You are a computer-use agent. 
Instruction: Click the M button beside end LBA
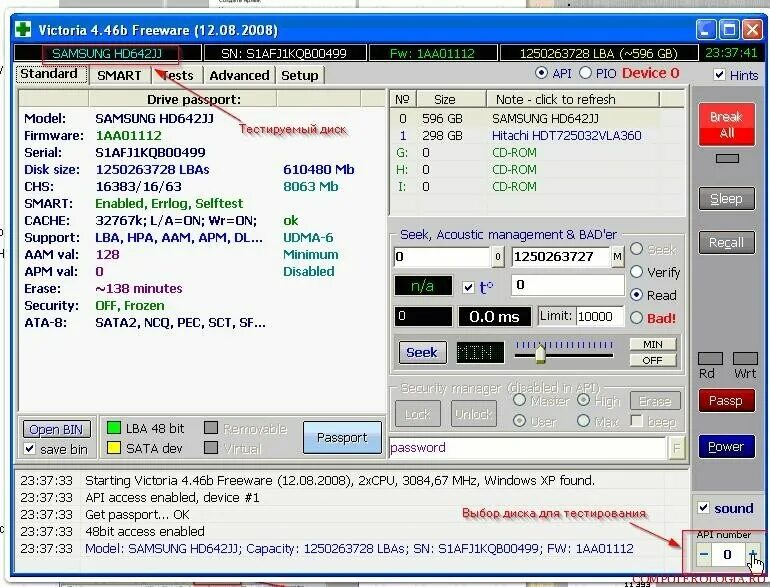pyautogui.click(x=617, y=257)
